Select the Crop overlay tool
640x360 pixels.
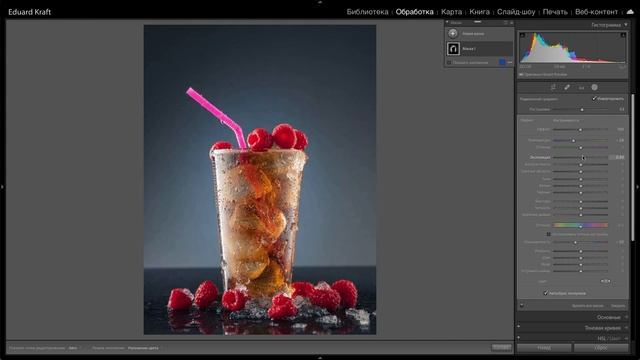[x=553, y=87]
